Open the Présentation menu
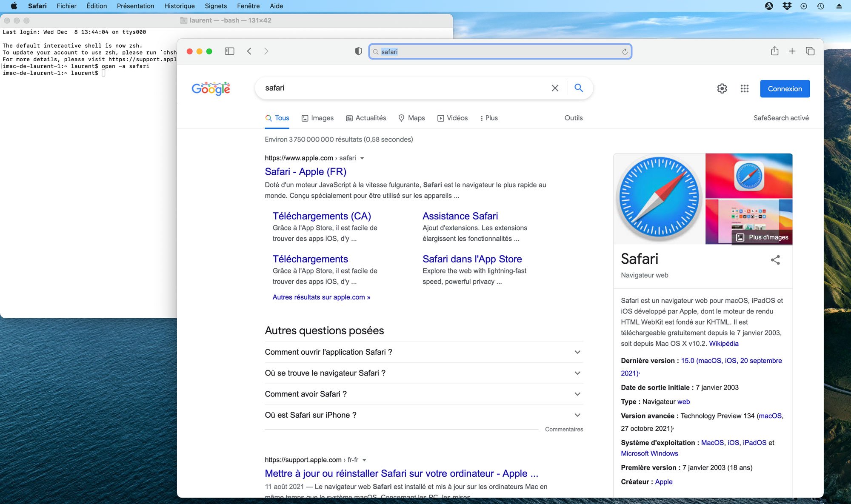851x504 pixels. pos(135,6)
